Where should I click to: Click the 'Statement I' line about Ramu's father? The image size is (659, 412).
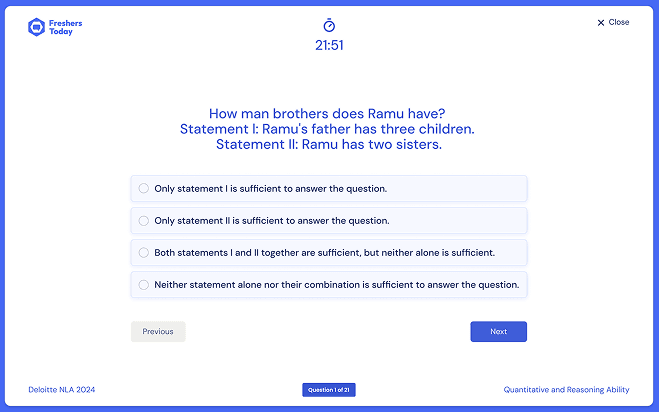click(329, 129)
